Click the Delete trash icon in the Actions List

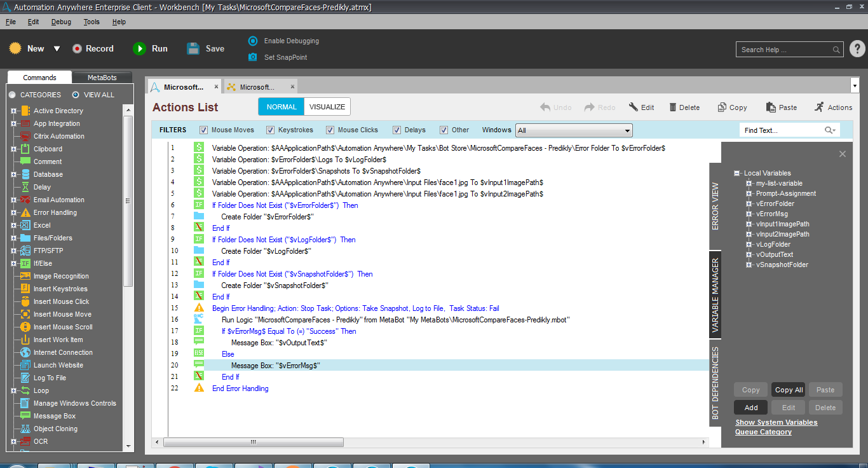(x=673, y=107)
